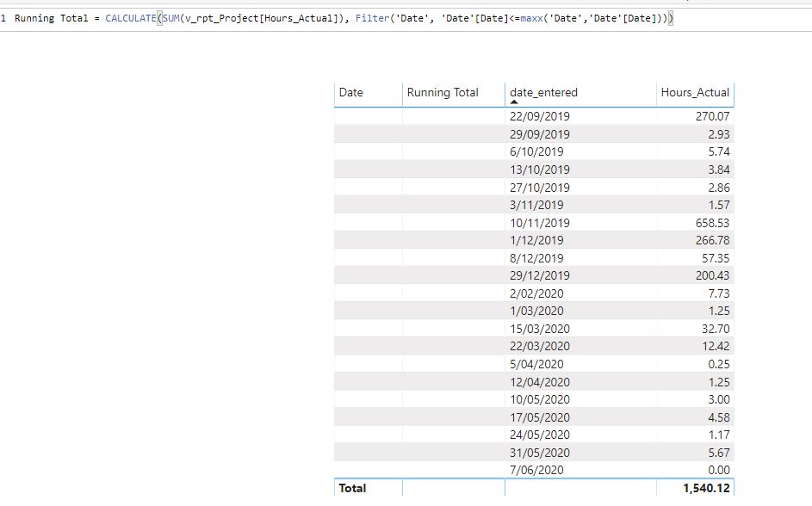Screen dimensions: 812x506
Task: Select date cell 29/12/2019
Action: tap(539, 275)
